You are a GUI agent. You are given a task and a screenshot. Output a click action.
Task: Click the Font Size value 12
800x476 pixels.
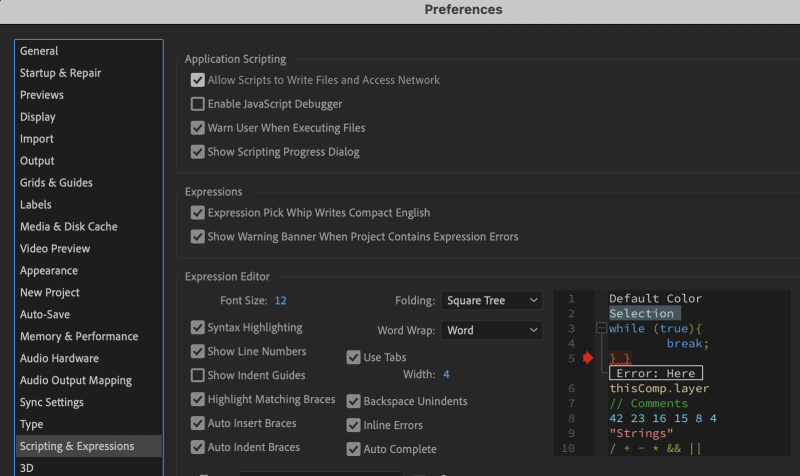coord(280,300)
